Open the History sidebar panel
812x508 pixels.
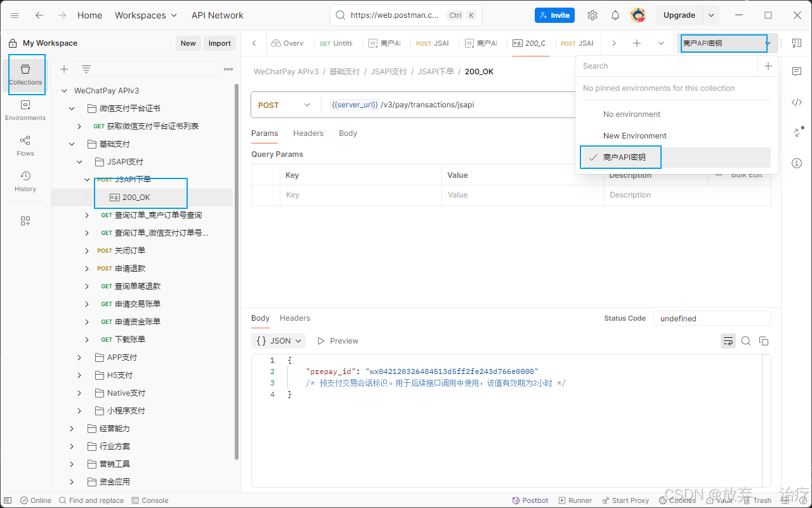tap(25, 182)
